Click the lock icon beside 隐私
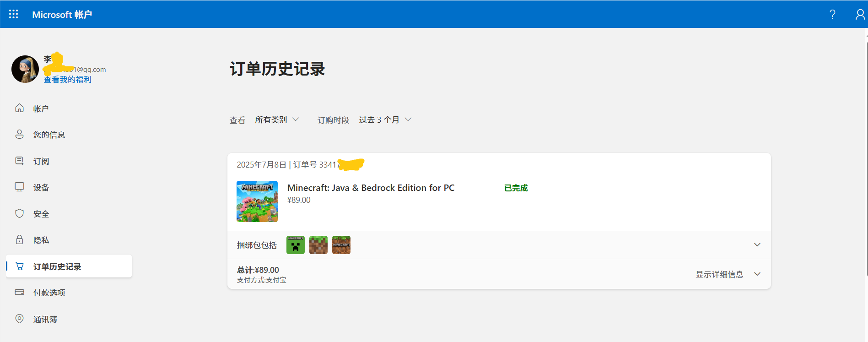Viewport: 868px width, 342px height. (x=19, y=239)
